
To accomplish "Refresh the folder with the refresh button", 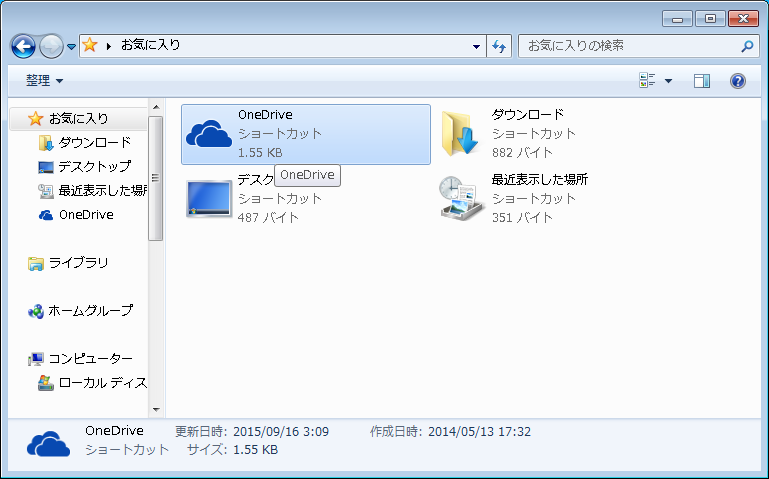I will pyautogui.click(x=499, y=47).
